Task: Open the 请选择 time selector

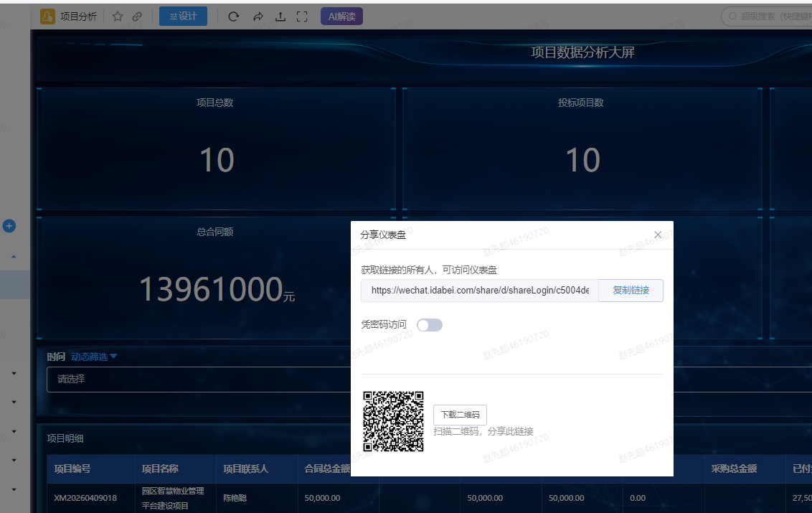Action: (199, 380)
